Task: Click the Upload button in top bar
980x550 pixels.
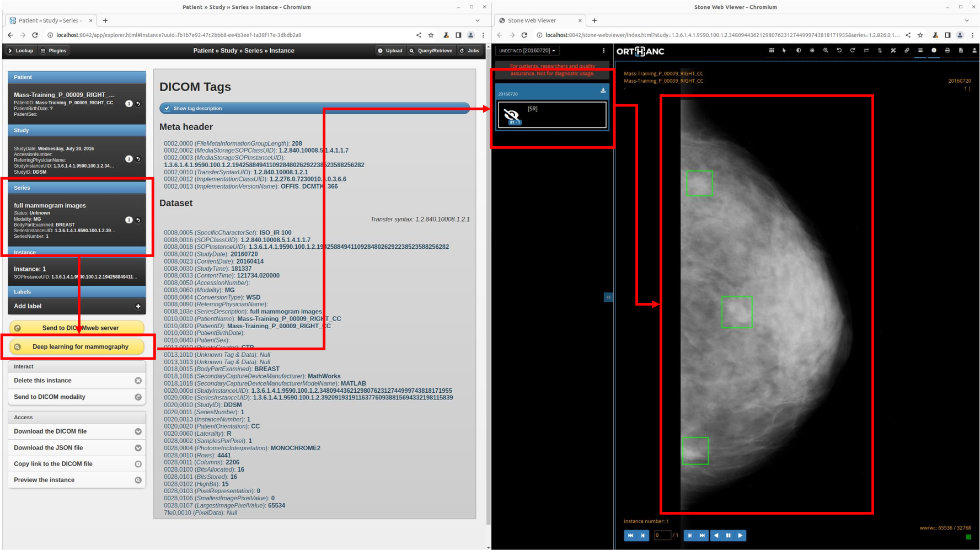Action: click(390, 51)
